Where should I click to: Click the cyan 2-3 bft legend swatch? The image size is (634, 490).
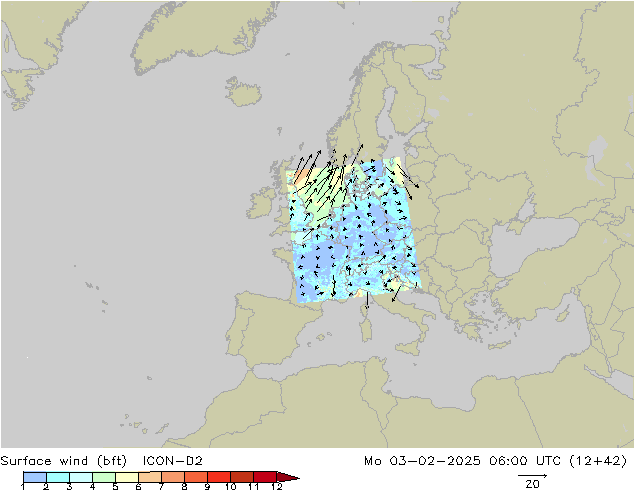coord(57,477)
